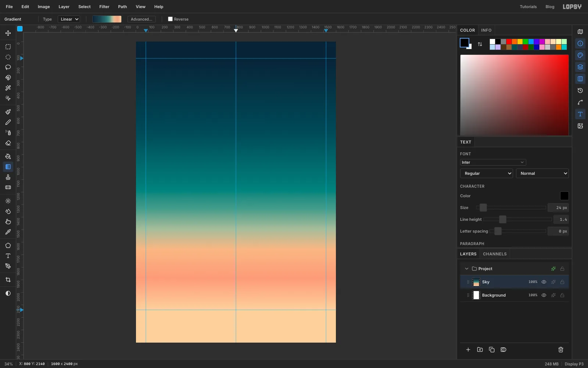Open the Filter menu
Screen dimensions: 588x368
(x=104, y=7)
